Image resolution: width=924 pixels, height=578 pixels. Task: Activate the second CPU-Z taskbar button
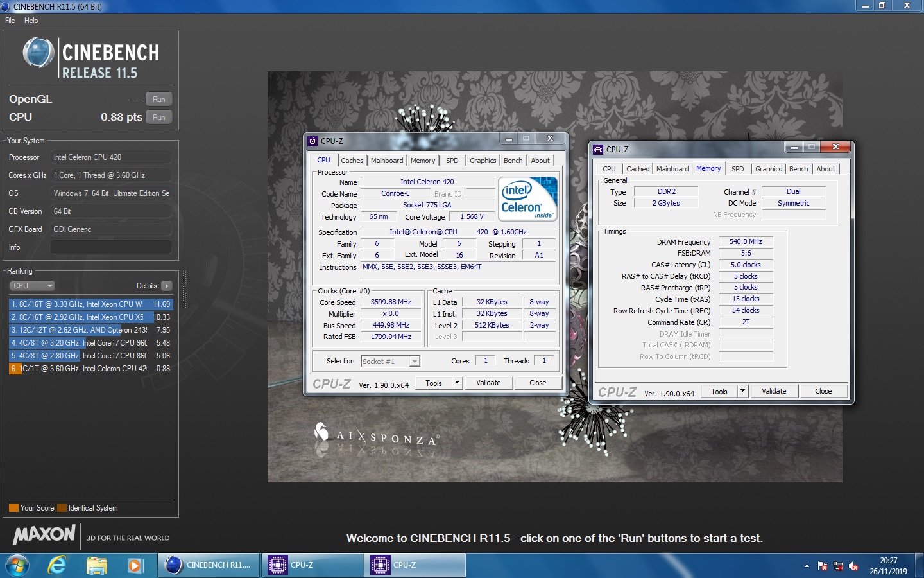click(x=415, y=565)
